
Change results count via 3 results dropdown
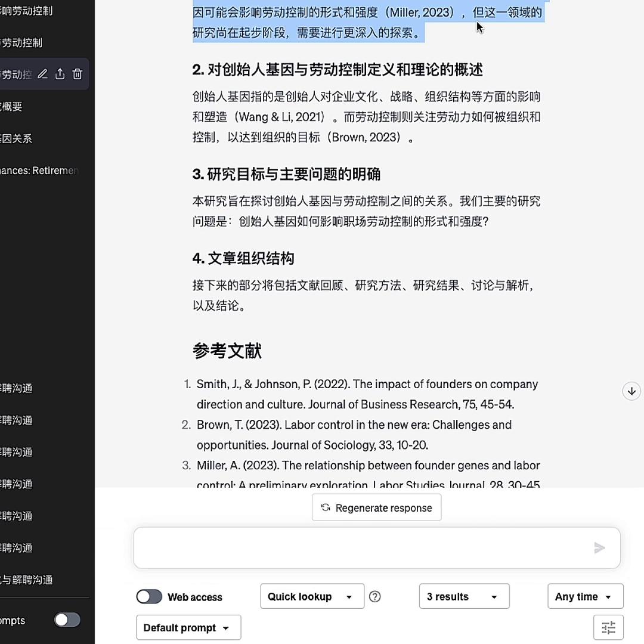(464, 596)
